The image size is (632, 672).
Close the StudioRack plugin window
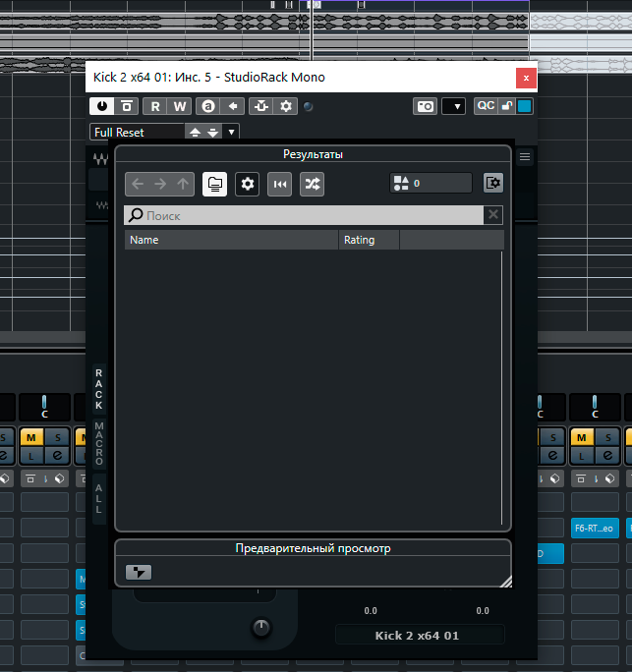(x=526, y=78)
